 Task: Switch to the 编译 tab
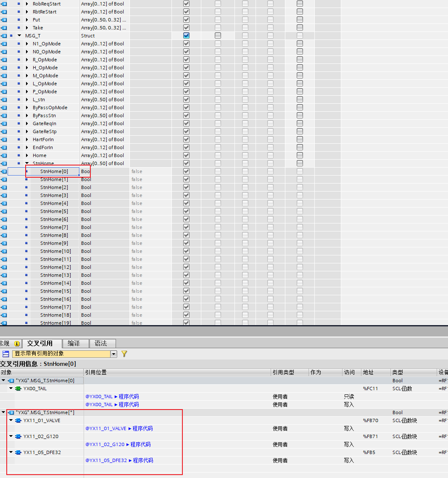tap(74, 344)
